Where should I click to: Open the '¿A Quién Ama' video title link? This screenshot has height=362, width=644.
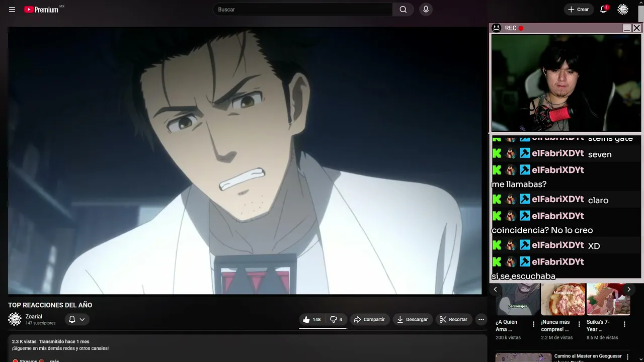click(x=507, y=326)
